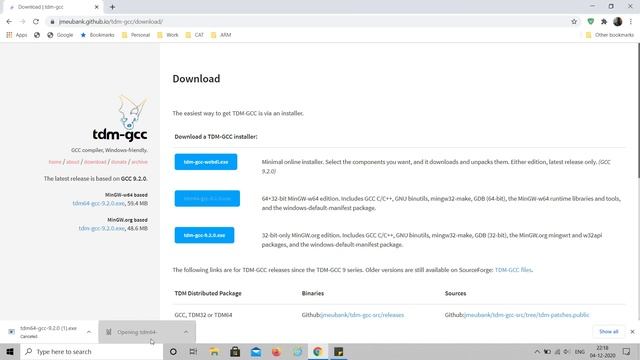
Task: Open the yellow-and-black app on taskbar
Action: tap(338, 351)
